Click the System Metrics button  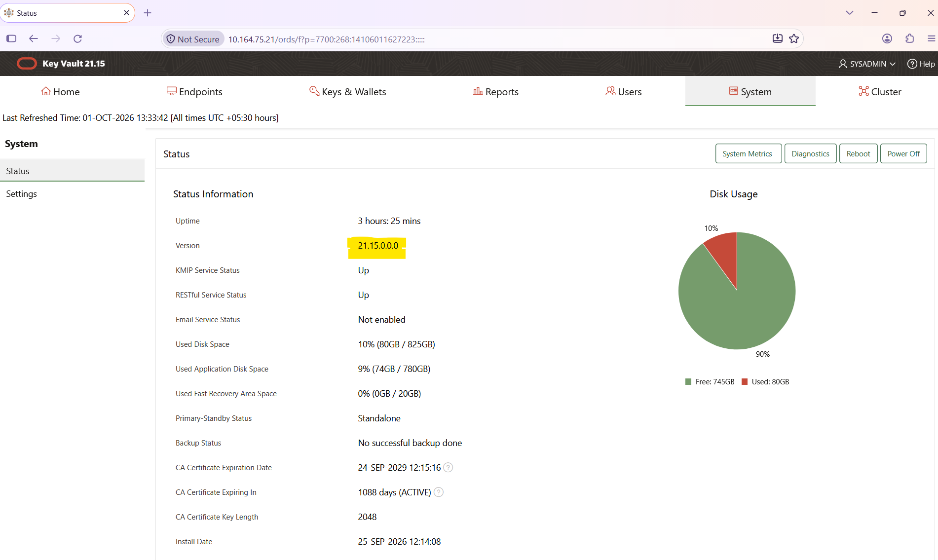(x=748, y=154)
